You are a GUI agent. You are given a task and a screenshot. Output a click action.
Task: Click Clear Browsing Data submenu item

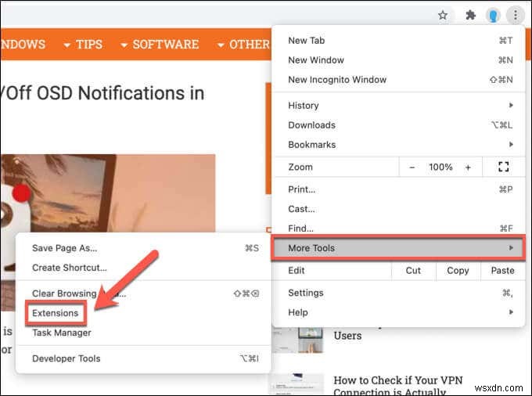click(x=144, y=293)
